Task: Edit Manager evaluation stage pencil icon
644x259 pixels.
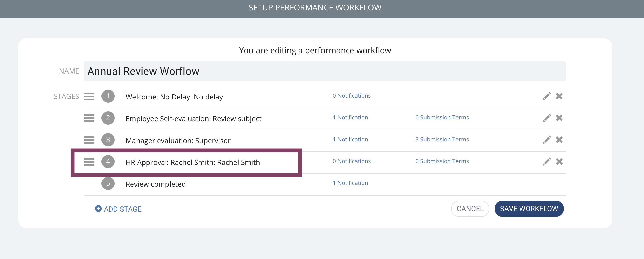Action: tap(547, 140)
